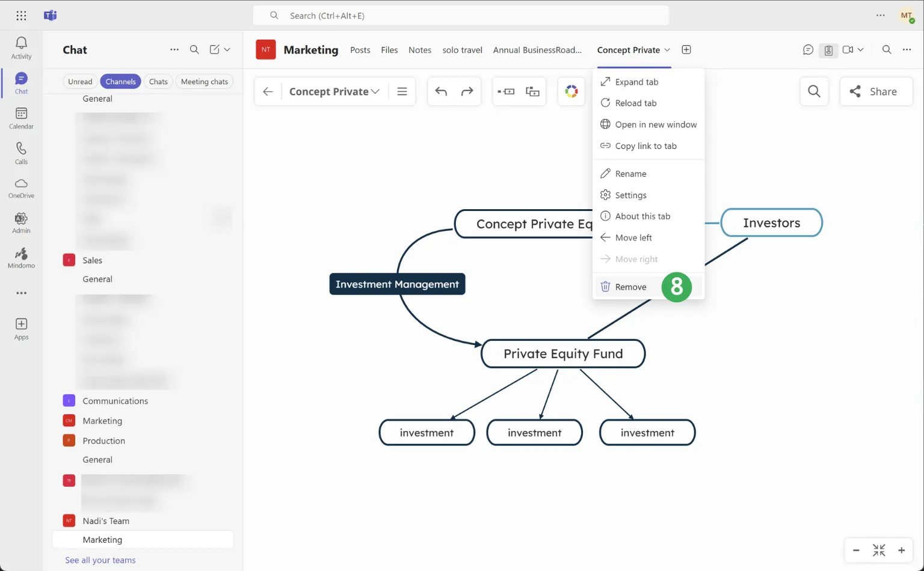
Task: Click the undo arrow in Mindomo toolbar
Action: pos(441,91)
